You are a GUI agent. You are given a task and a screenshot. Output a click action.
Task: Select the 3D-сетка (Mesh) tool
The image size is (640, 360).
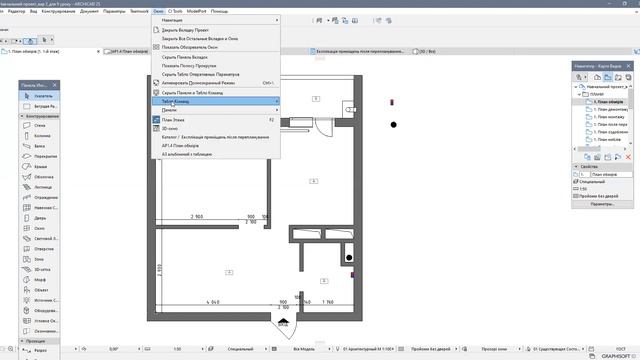point(39,269)
